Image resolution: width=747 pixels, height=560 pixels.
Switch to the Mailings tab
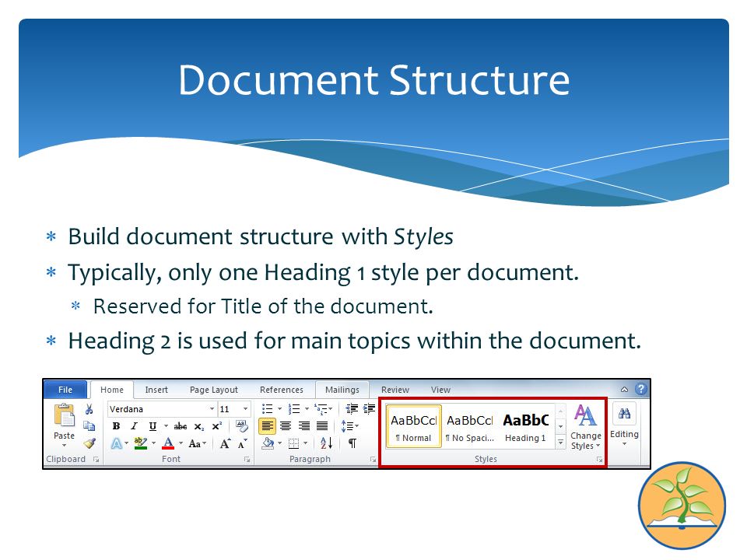point(342,390)
